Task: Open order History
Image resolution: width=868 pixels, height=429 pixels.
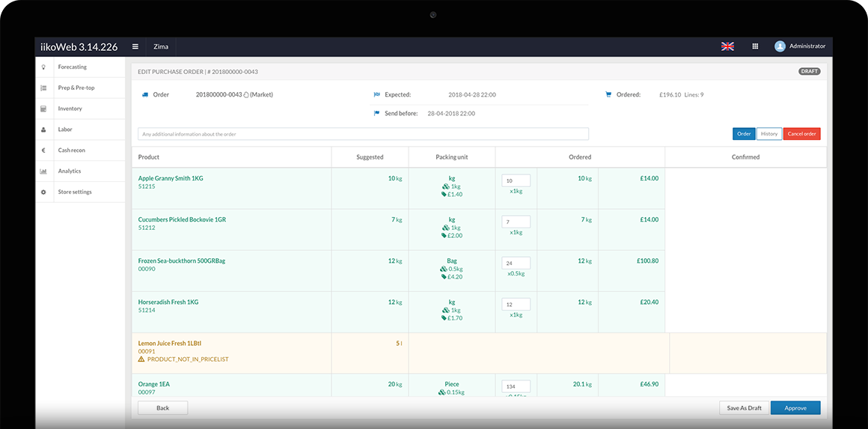Action: [769, 134]
